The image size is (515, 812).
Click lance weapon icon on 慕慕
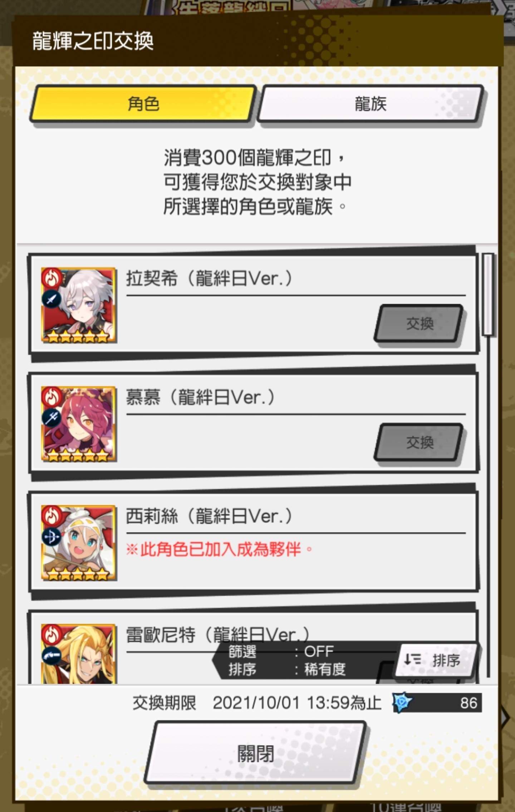point(51,417)
